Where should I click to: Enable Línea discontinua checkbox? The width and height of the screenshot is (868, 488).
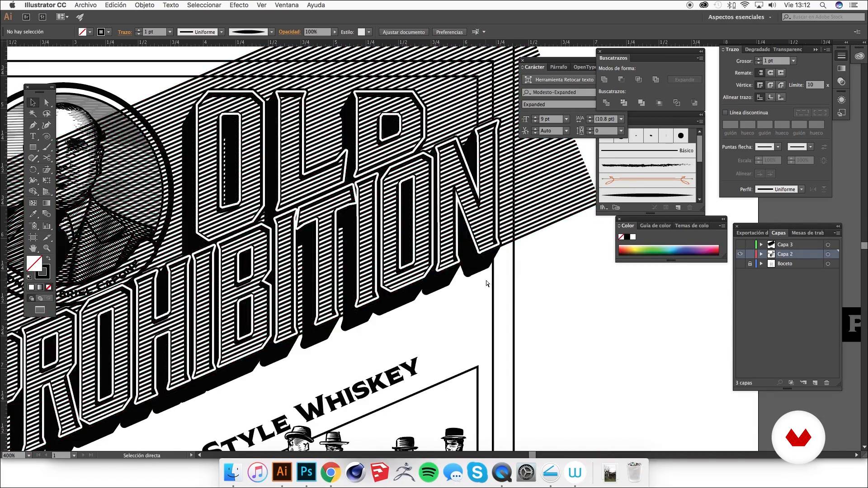tap(725, 113)
